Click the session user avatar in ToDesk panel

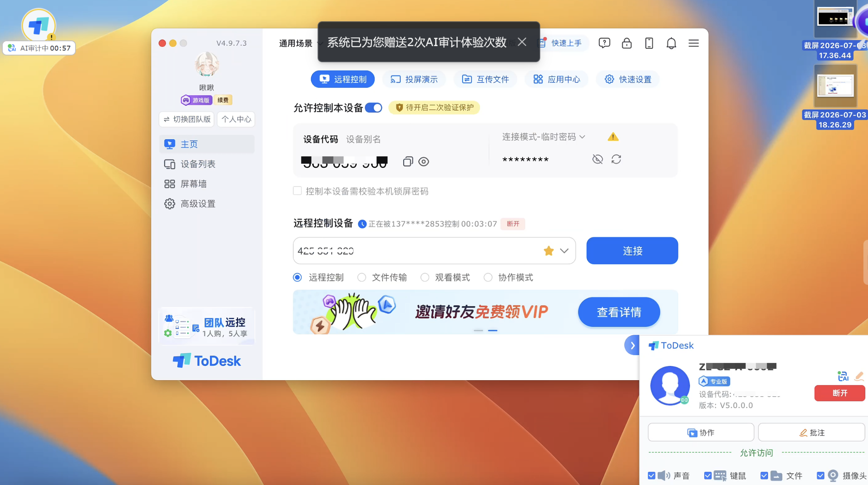tap(670, 385)
